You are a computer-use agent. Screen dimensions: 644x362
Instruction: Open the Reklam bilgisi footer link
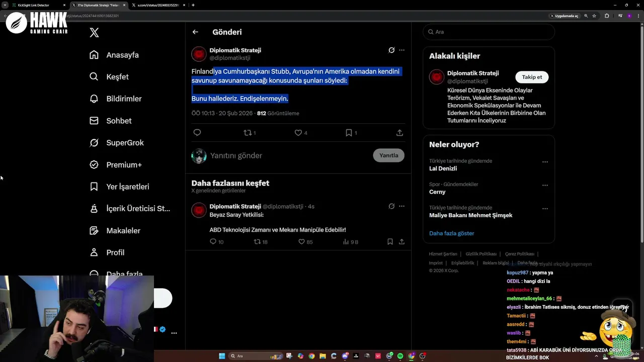[496, 263]
